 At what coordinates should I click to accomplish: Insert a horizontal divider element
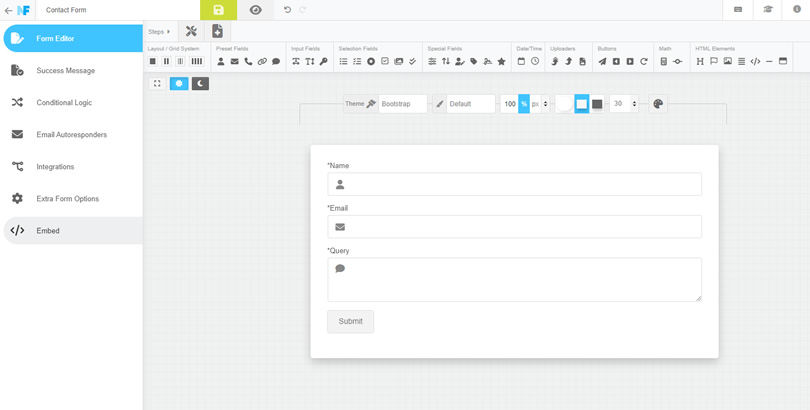(x=769, y=61)
